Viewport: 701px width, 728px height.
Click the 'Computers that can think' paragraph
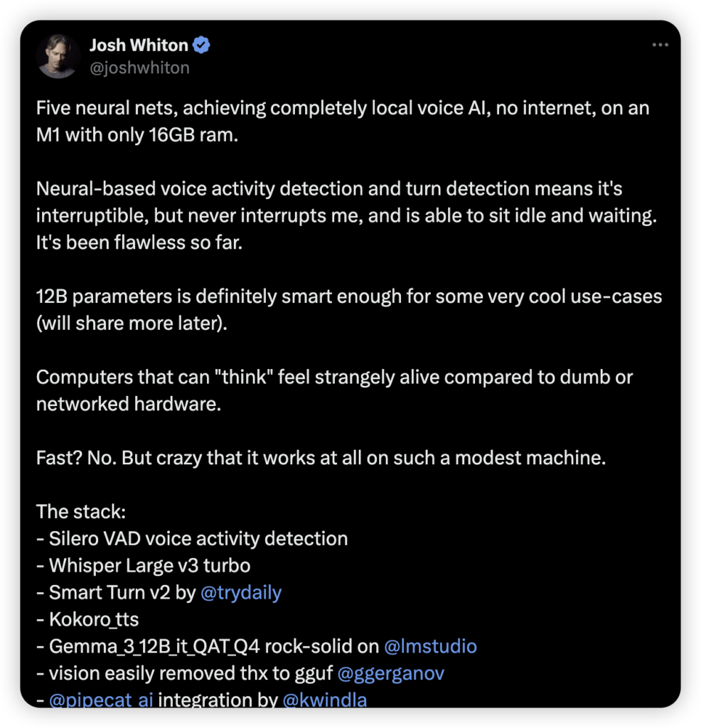[x=334, y=391]
